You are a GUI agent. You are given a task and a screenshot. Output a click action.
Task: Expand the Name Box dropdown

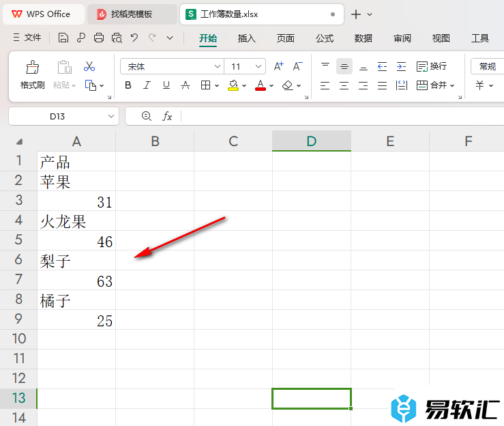point(111,116)
